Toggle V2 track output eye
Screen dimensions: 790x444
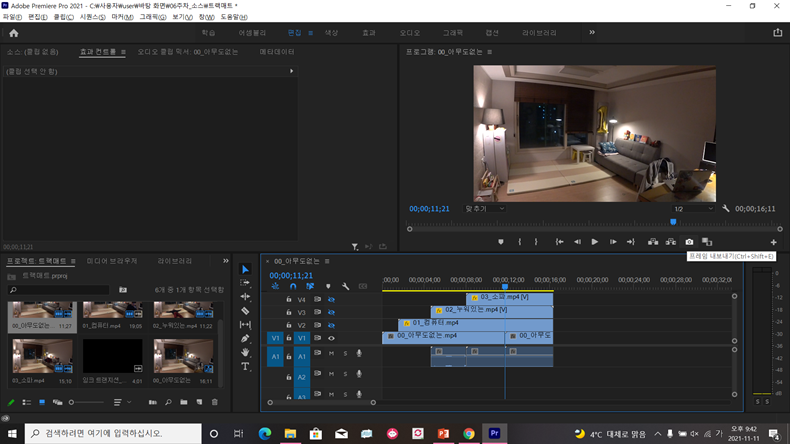pyautogui.click(x=331, y=325)
